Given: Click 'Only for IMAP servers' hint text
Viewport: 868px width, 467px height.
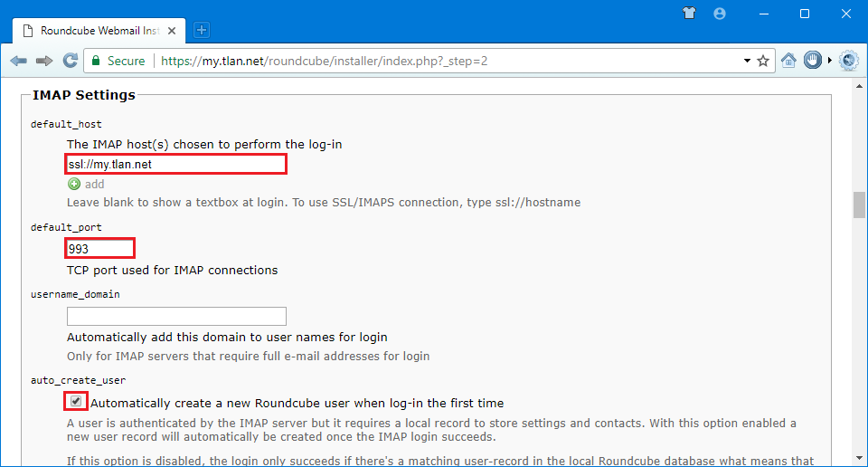Looking at the screenshot, I should point(248,357).
